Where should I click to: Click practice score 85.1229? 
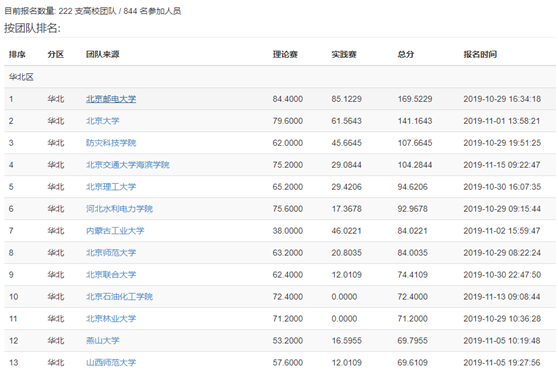[x=347, y=99]
